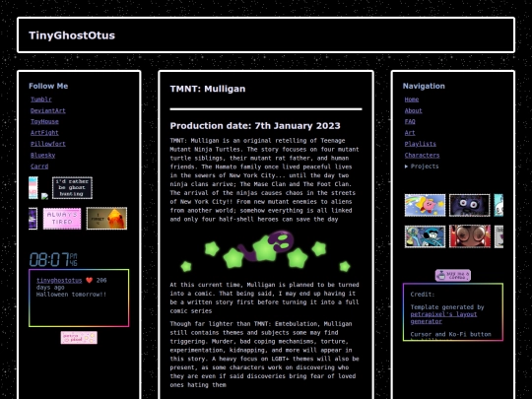This screenshot has height=399, width=532.
Task: Click the broken image icon beside flag stamp
Action: [x=44, y=196]
